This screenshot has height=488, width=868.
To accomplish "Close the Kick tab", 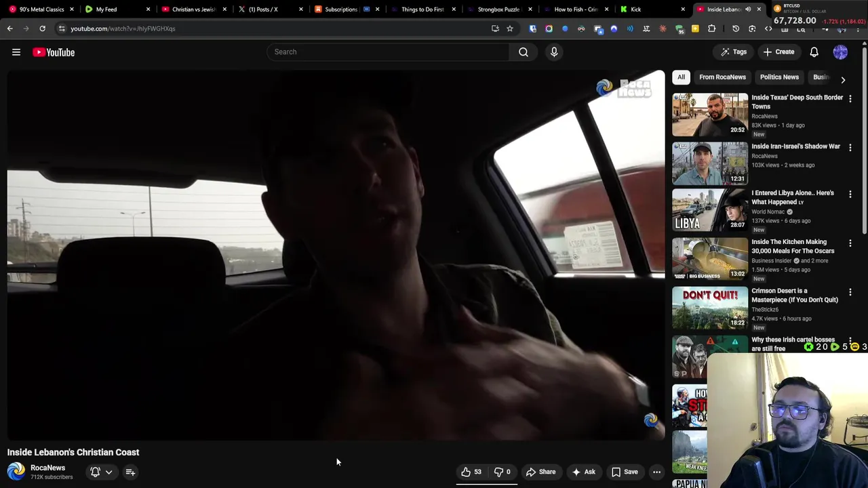I will coord(683,9).
